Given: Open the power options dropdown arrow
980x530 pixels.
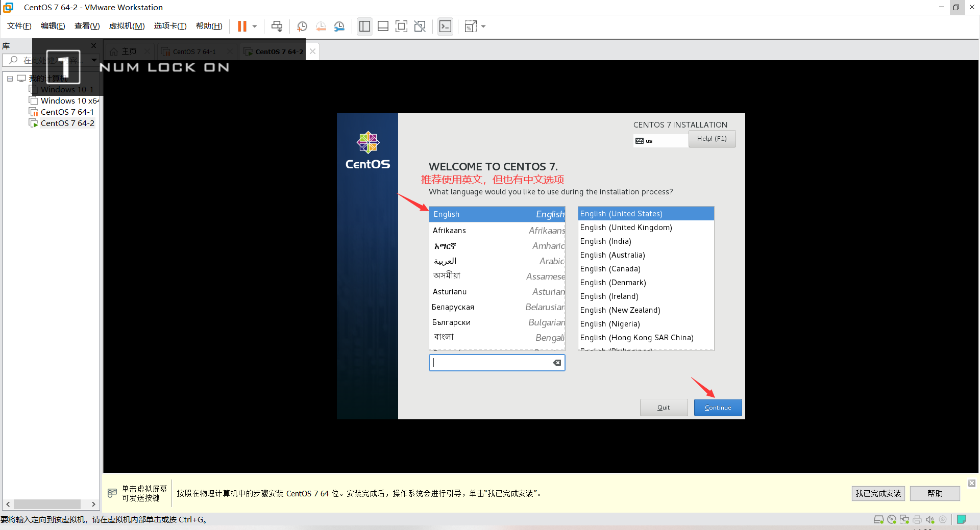Looking at the screenshot, I should tap(255, 27).
